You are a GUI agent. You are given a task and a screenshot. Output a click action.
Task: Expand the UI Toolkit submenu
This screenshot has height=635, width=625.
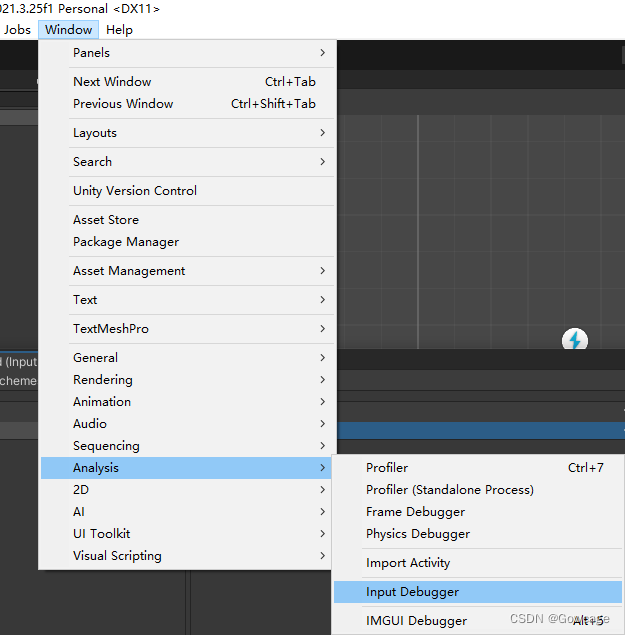[x=186, y=534]
